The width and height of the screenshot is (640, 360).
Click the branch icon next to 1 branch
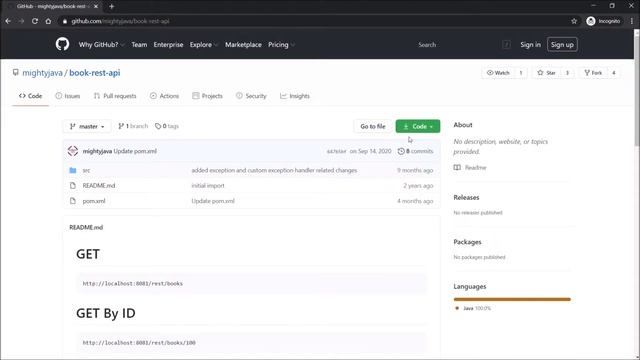click(121, 126)
